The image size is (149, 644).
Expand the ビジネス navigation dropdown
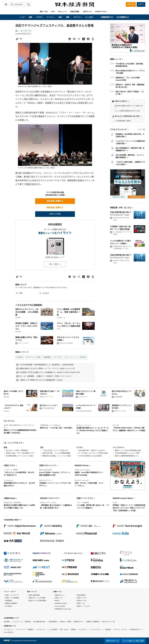point(40,17)
